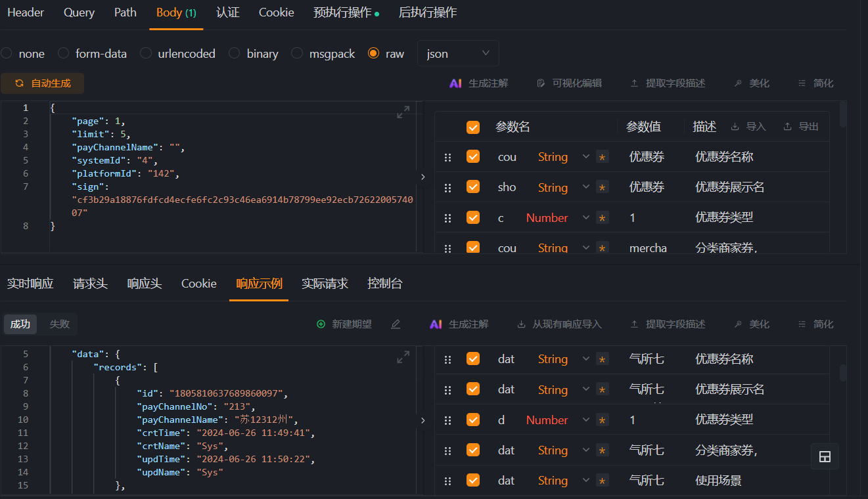Click 简化 in the 响应示例 toolbar
The image size is (868, 499).
815,324
